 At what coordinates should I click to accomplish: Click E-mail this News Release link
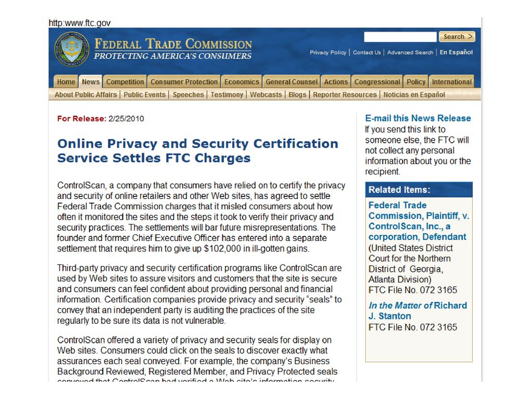pyautogui.click(x=418, y=118)
